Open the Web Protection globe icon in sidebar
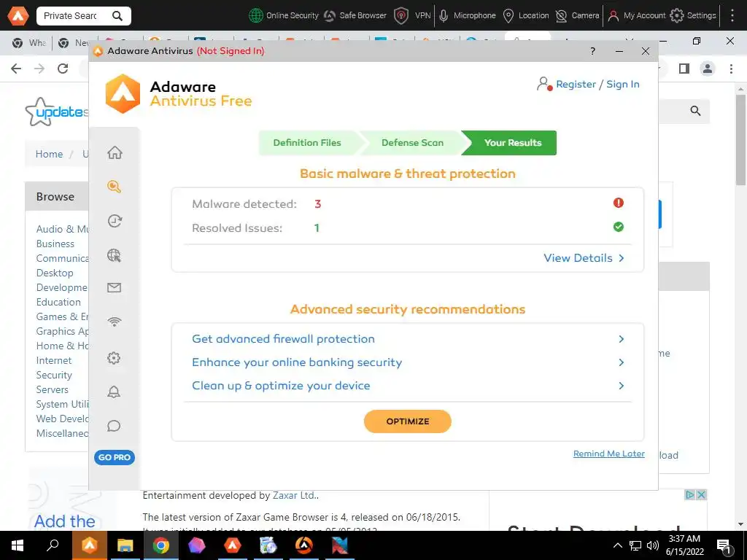The height and width of the screenshot is (560, 747). pyautogui.click(x=115, y=255)
